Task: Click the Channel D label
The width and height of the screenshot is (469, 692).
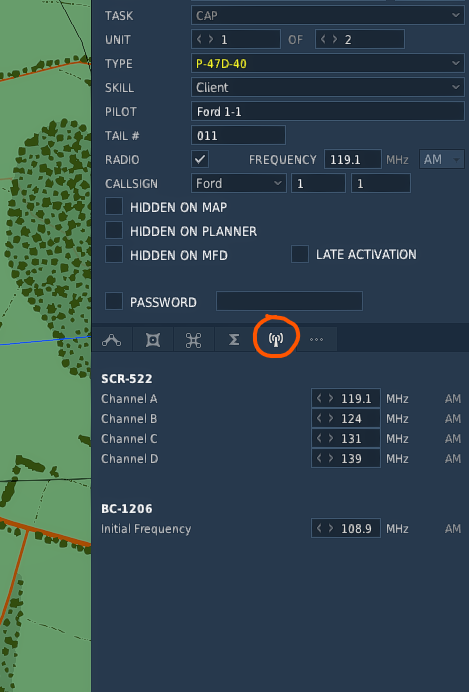Action: click(x=129, y=459)
